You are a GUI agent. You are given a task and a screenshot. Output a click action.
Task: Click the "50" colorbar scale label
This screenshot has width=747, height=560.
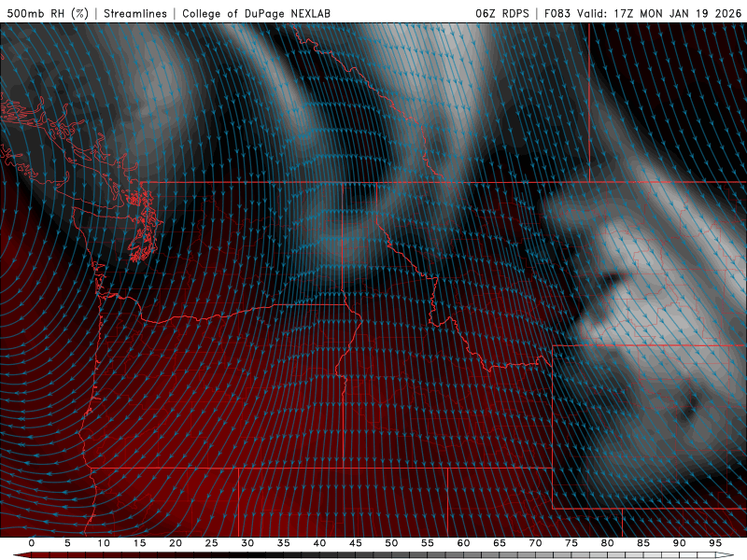[x=391, y=543]
